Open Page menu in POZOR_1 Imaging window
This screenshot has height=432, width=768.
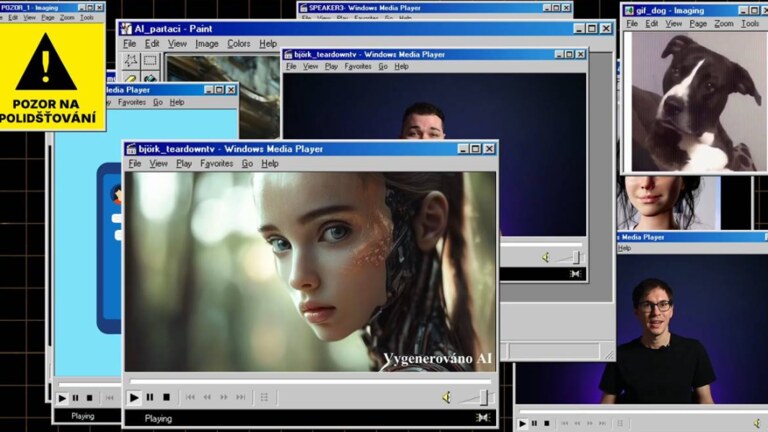48,18
